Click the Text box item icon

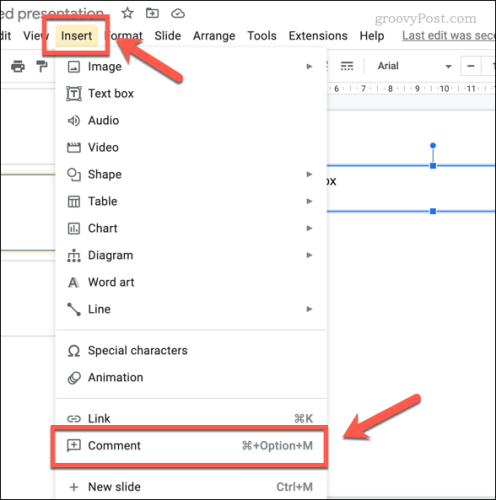tap(74, 94)
